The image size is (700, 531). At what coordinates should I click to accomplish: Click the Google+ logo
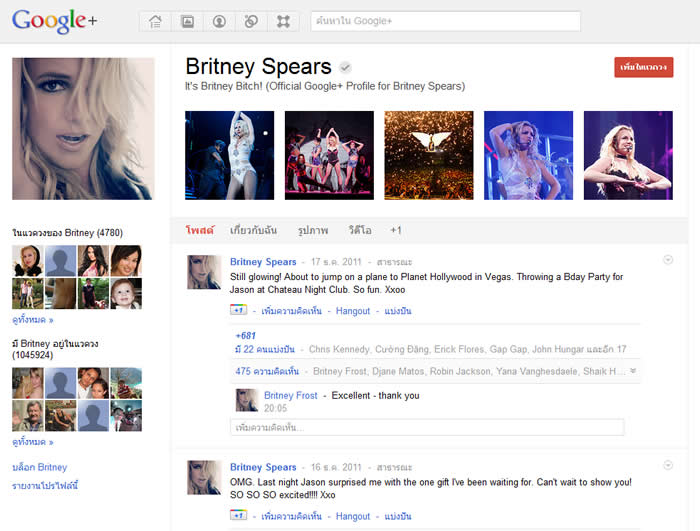click(54, 21)
